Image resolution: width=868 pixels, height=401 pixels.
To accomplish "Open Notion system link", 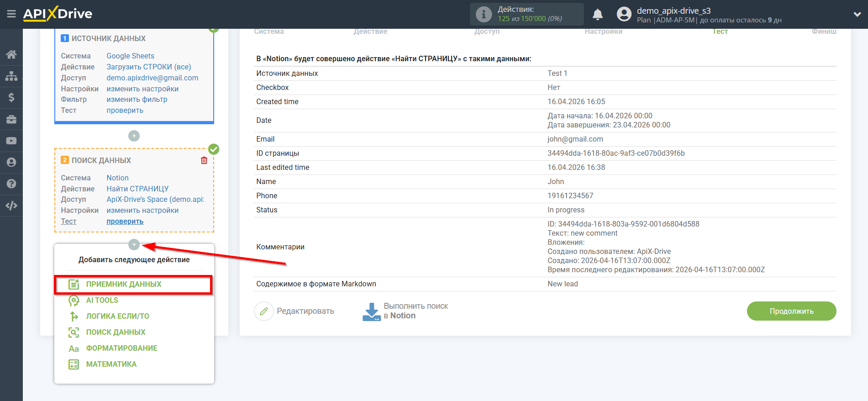I will 118,178.
